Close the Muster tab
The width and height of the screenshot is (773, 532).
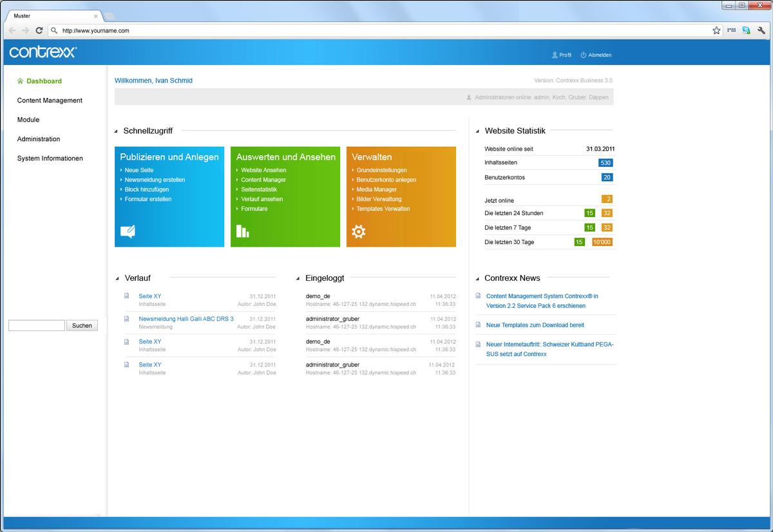[x=96, y=16]
